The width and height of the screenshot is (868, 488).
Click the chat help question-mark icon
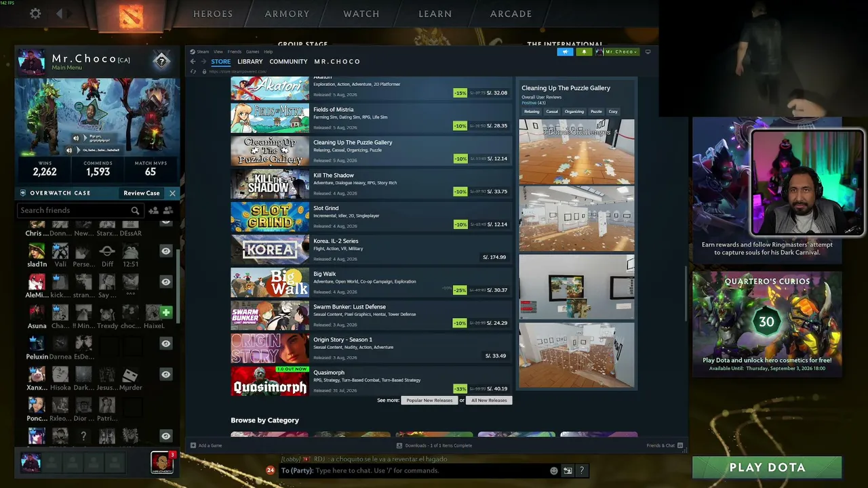click(581, 470)
